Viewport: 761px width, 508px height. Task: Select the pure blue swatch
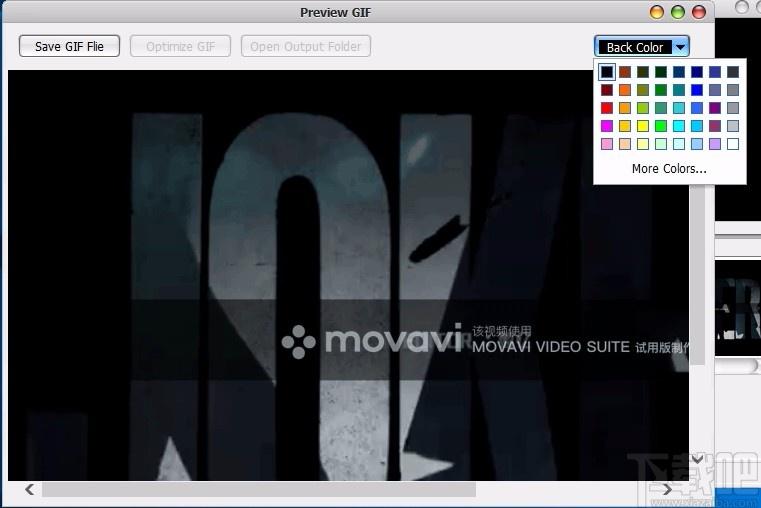(696, 90)
